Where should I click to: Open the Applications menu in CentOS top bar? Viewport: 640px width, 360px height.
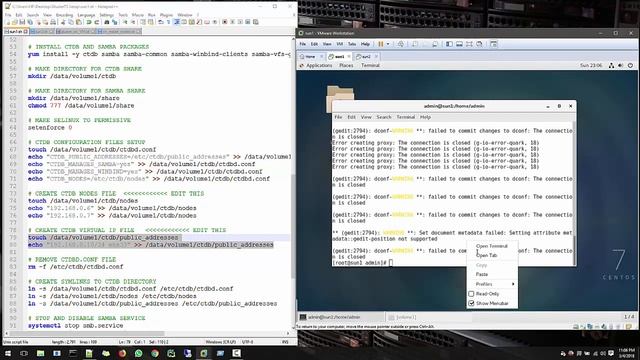[319, 65]
